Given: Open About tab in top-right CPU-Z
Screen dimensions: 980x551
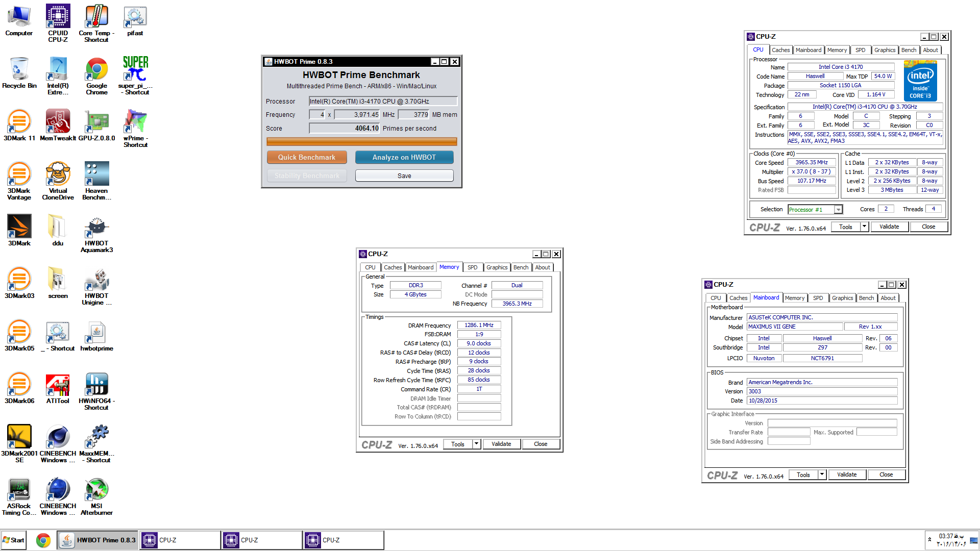Looking at the screenshot, I should [x=930, y=50].
